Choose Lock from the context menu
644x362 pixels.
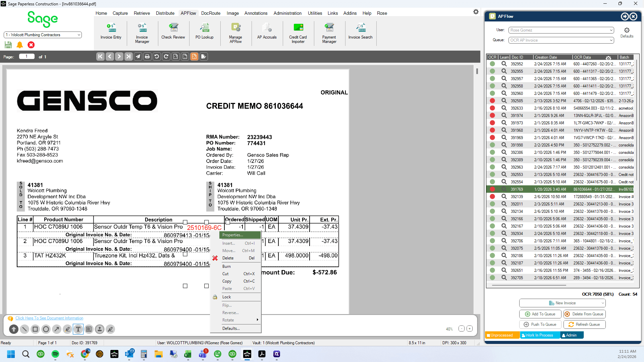pyautogui.click(x=236, y=297)
